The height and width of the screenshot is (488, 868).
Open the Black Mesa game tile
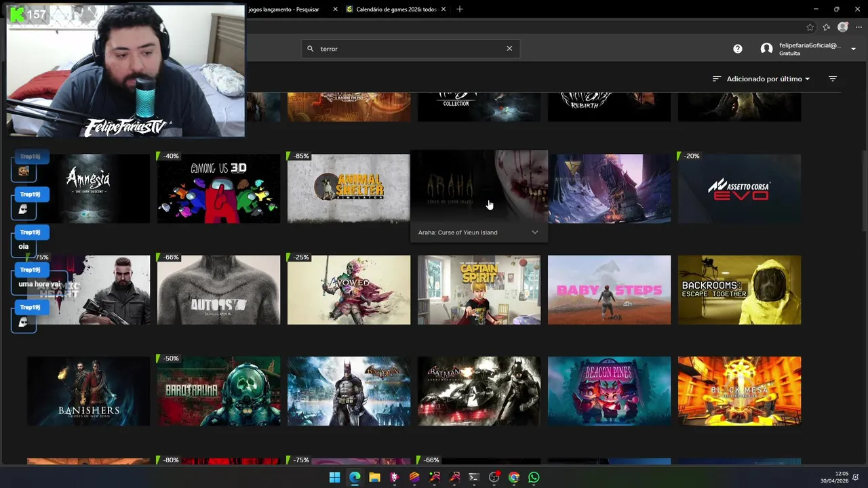[739, 391]
